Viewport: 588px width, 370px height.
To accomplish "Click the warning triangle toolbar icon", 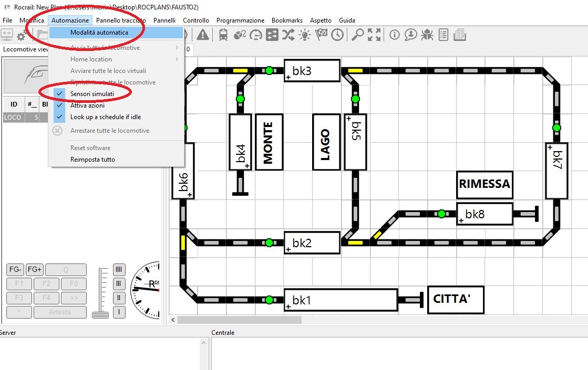I will pyautogui.click(x=203, y=35).
